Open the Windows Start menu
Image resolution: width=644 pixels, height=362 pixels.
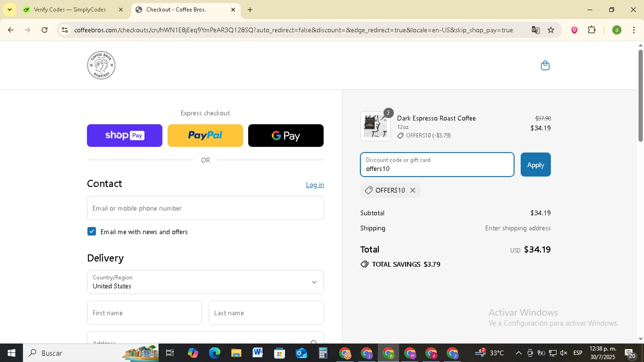point(11,353)
